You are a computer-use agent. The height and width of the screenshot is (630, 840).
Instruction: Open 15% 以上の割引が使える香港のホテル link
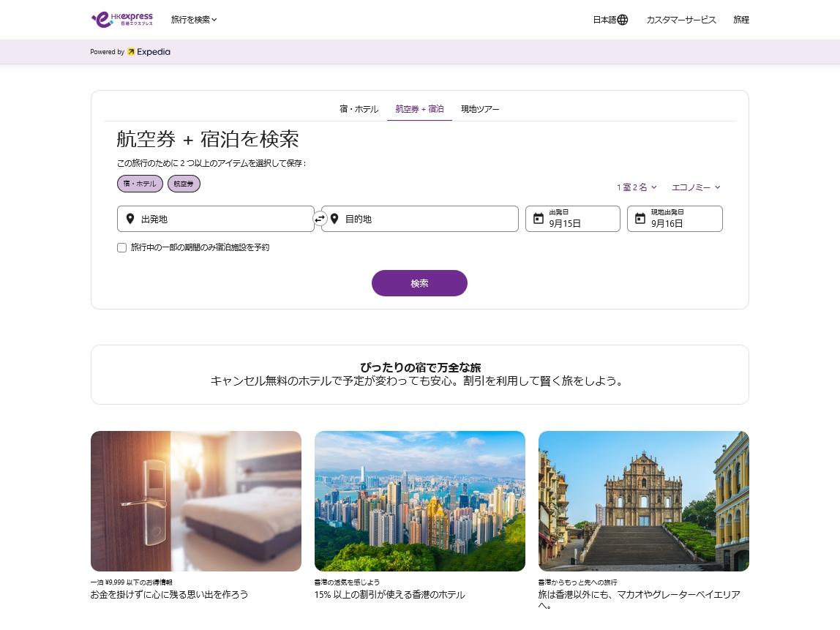[x=389, y=595]
